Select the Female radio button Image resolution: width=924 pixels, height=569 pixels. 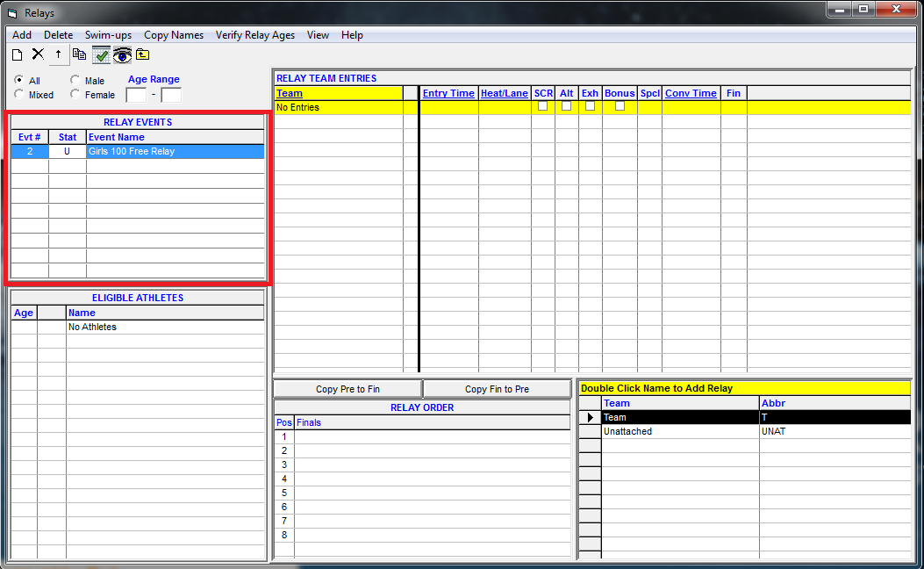(x=75, y=95)
